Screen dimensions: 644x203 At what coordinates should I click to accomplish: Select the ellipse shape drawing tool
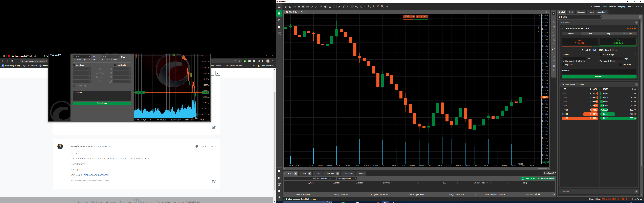[554, 57]
